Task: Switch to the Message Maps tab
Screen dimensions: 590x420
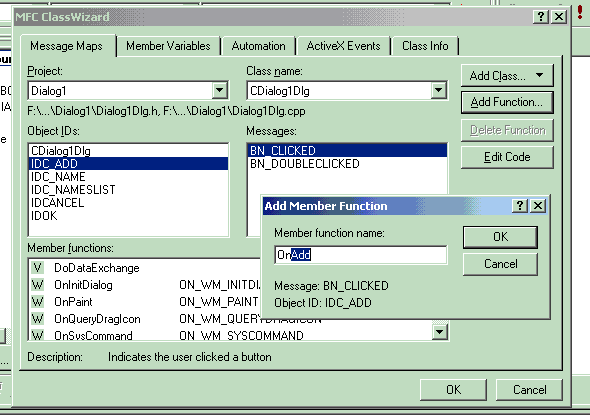Action: coord(67,46)
